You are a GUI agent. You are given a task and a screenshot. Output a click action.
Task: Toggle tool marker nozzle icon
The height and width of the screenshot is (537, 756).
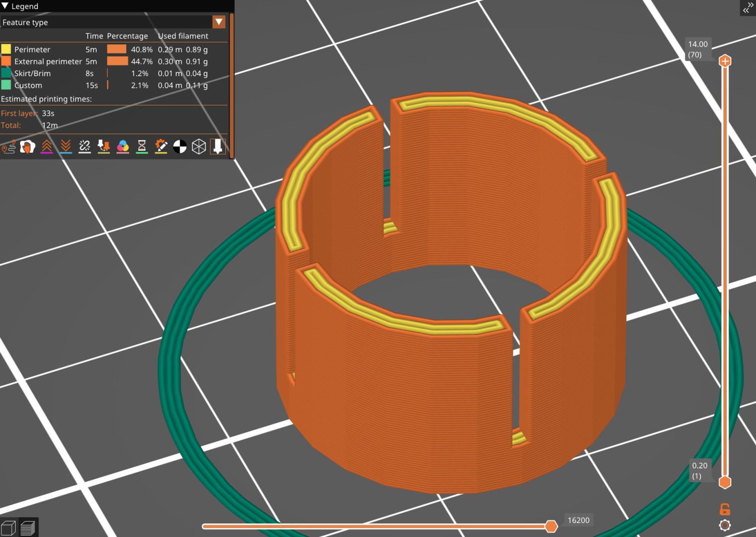tap(218, 147)
